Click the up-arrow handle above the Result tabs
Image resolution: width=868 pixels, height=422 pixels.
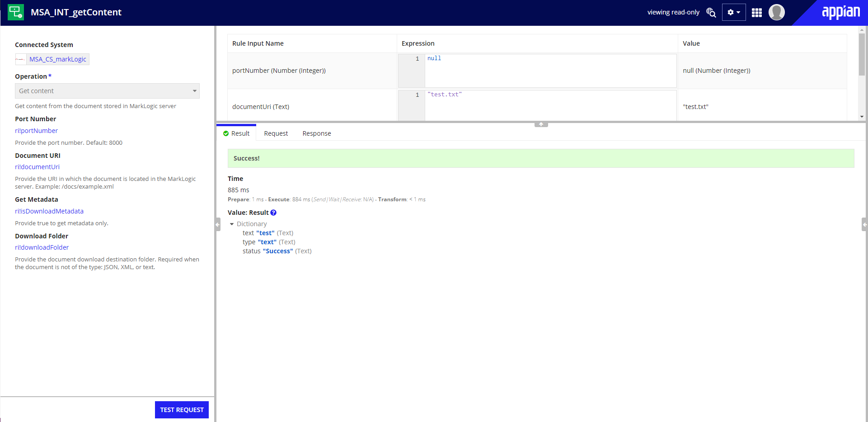(541, 124)
